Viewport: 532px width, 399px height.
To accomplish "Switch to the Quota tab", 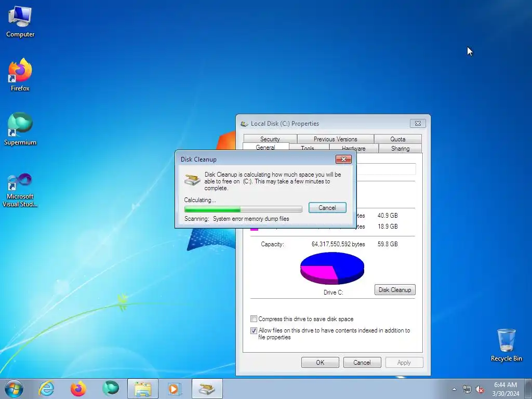I will coord(397,139).
